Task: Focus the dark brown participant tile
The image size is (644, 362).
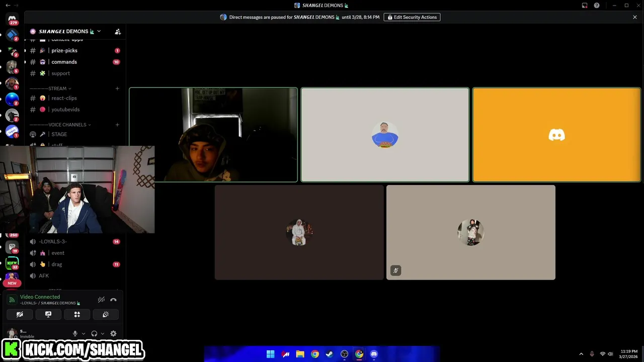Action: 299,232
